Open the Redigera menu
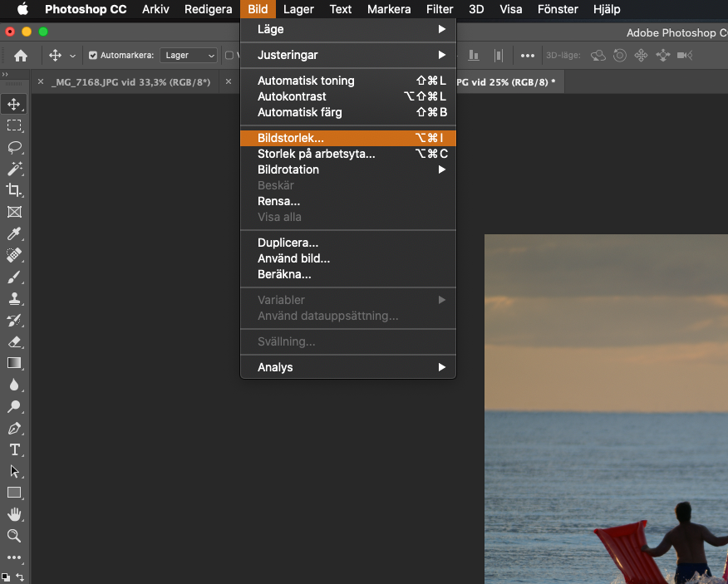This screenshot has height=584, width=728. pyautogui.click(x=208, y=9)
